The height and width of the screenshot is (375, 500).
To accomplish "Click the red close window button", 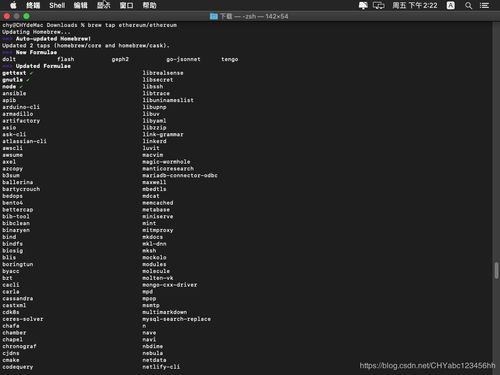I will tap(7, 16).
